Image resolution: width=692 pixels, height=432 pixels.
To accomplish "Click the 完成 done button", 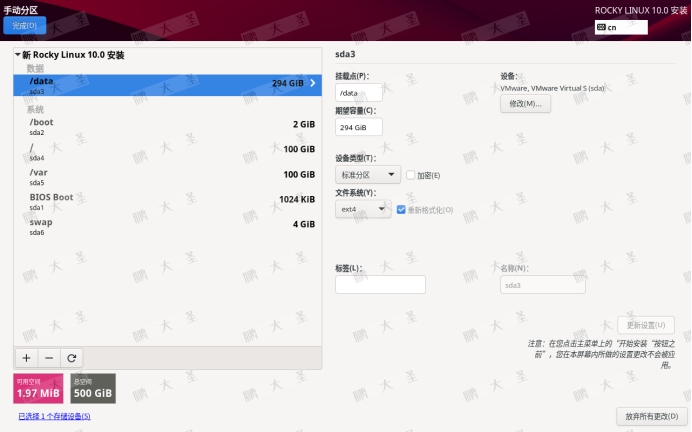I will [25, 25].
